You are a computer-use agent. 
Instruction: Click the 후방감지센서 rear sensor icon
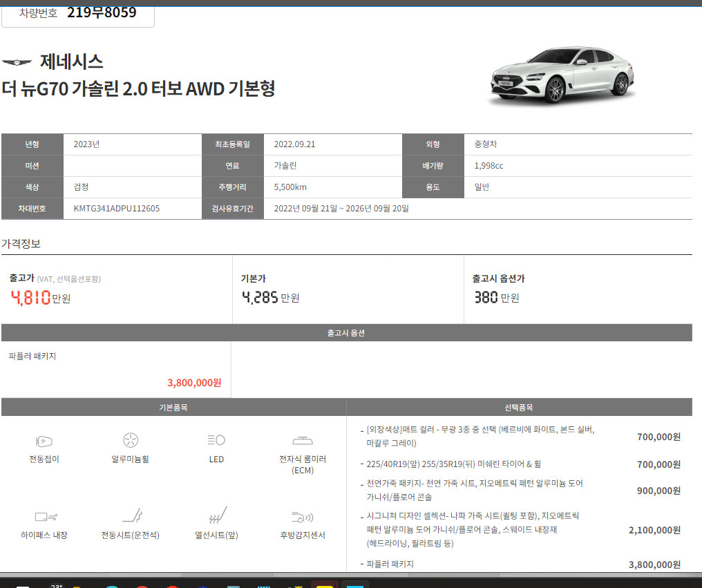pos(303,517)
